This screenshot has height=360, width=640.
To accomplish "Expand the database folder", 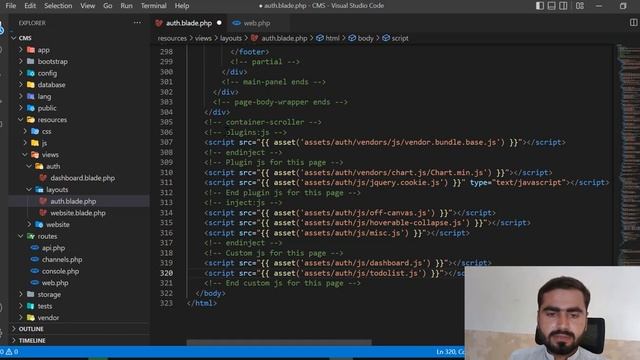I will coord(51,85).
